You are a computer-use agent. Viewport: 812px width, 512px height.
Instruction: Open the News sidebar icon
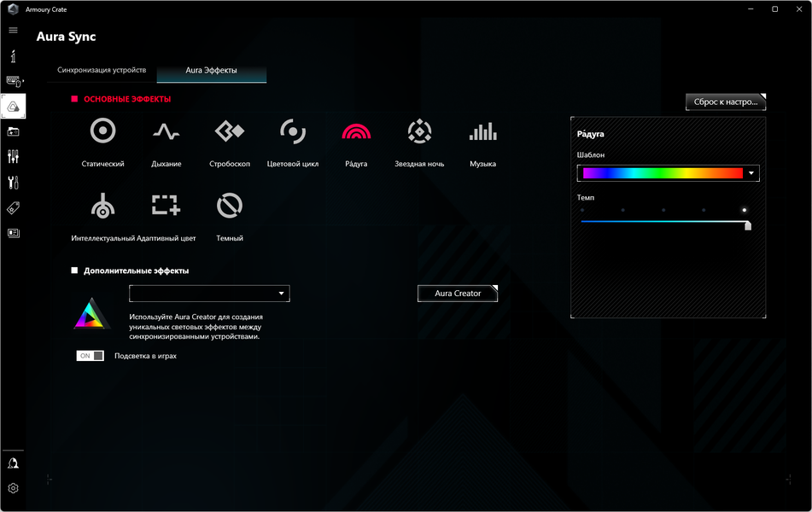pyautogui.click(x=13, y=233)
